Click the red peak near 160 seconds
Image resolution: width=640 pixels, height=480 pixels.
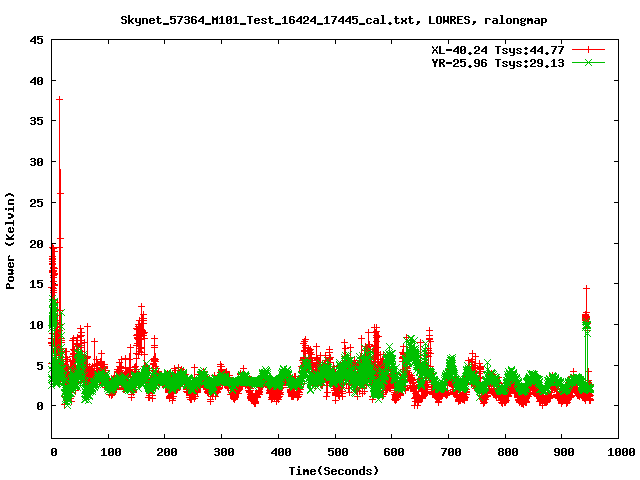(x=141, y=306)
